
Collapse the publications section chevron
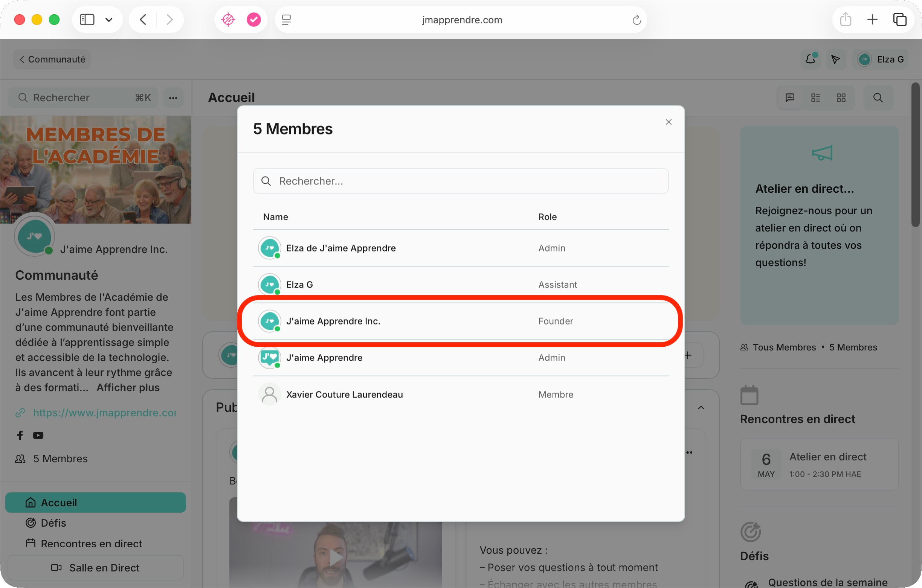coord(701,407)
